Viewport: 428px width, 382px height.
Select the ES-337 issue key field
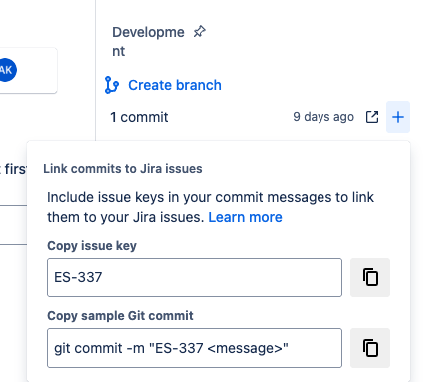pos(194,277)
